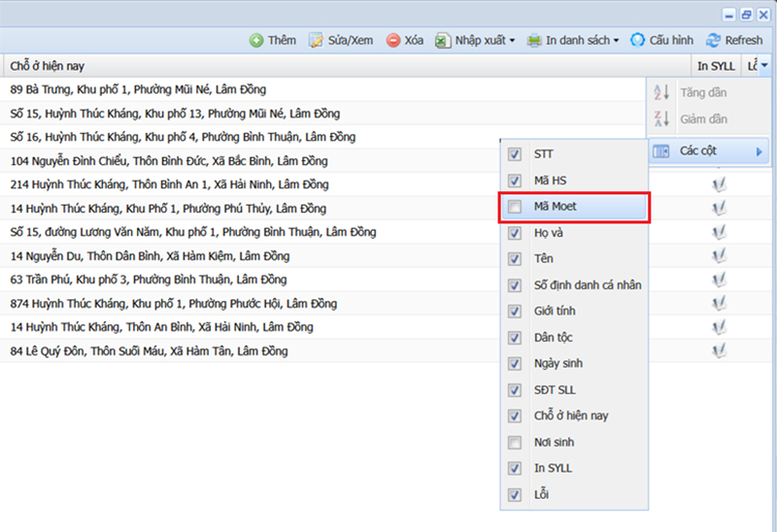Click the Cấu hình configuration icon
The height and width of the screenshot is (532, 777).
click(637, 40)
